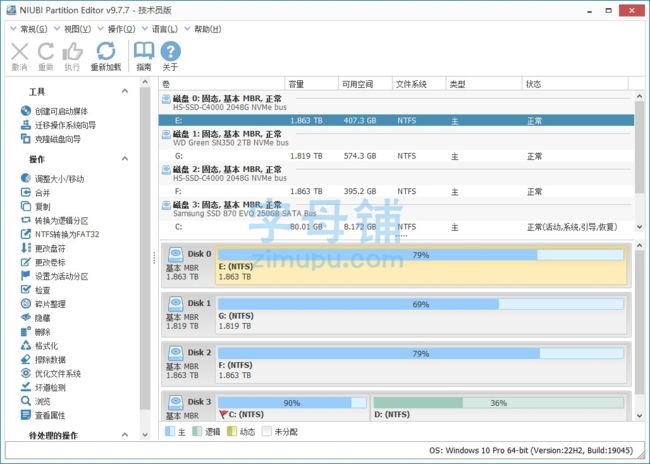650x464 pixels.
Task: Choose 浏览 (explore) operation
Action: coord(35,401)
